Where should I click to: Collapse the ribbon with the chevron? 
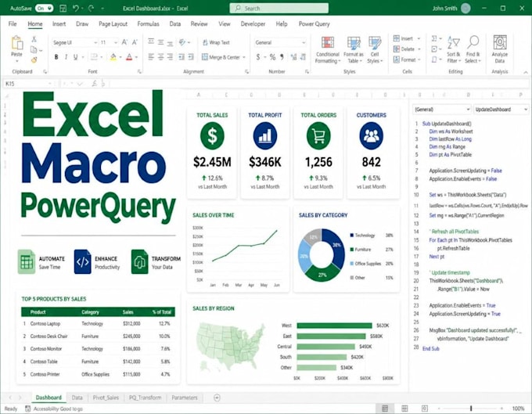[x=526, y=72]
